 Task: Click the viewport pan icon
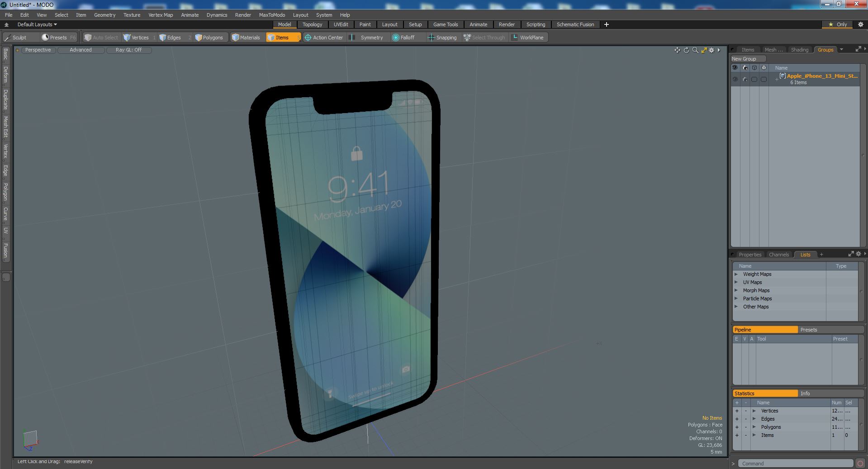[677, 50]
